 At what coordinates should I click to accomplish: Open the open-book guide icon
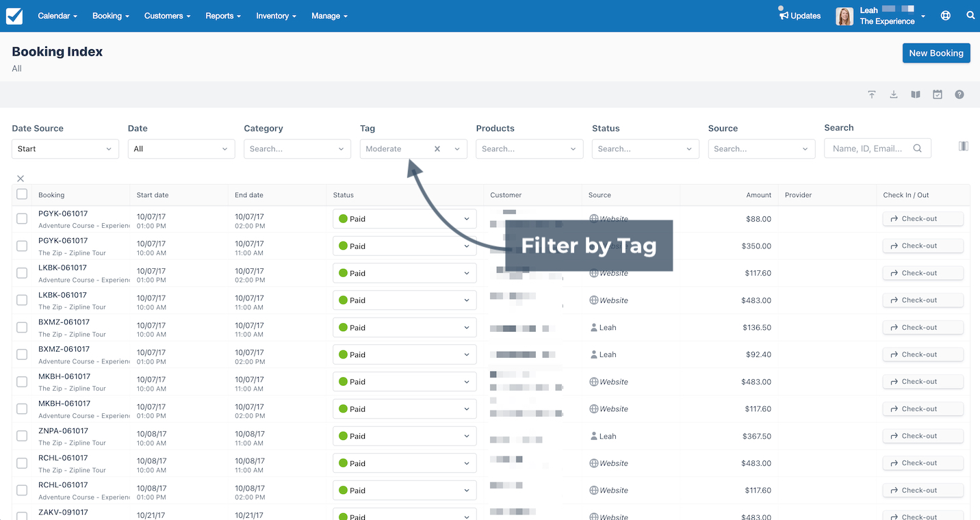(916, 94)
